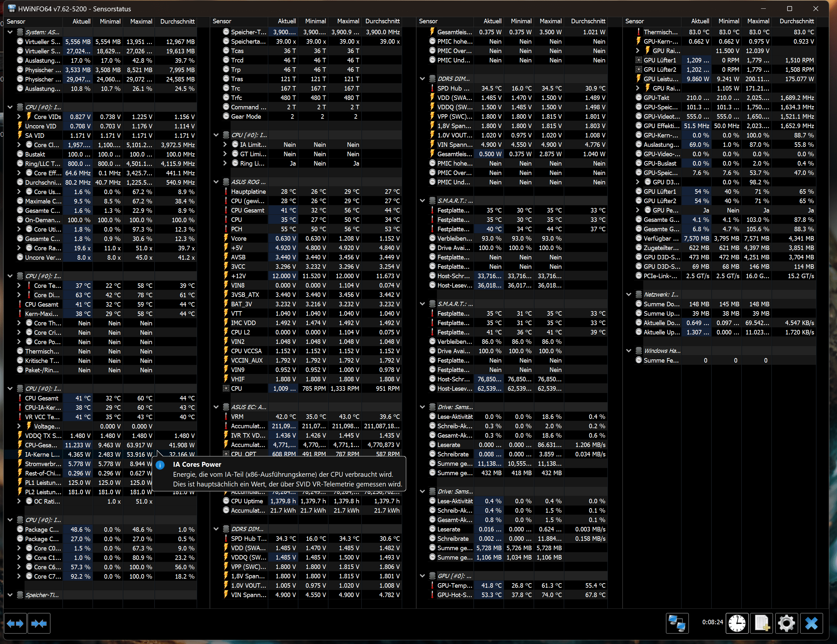
Task: Click the first Aktuell column header
Action: click(x=82, y=21)
